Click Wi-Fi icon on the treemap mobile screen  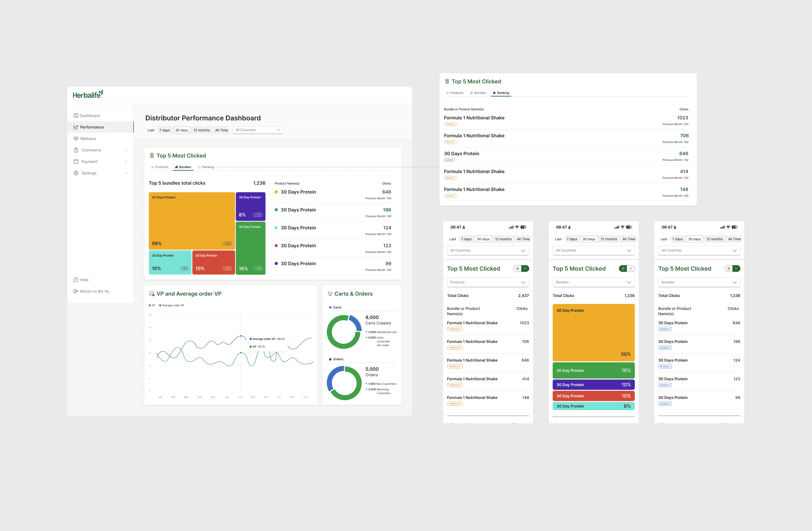coord(623,227)
